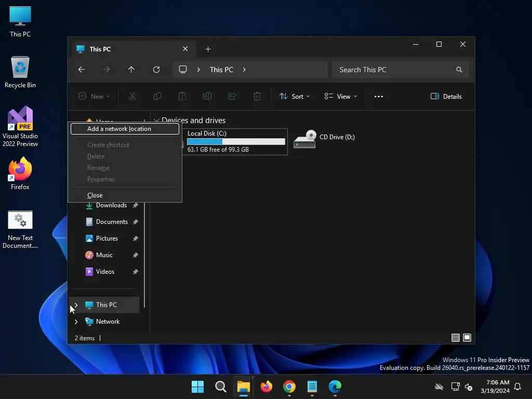The height and width of the screenshot is (399, 532).
Task: Open Google Chrome from taskbar
Action: click(289, 387)
